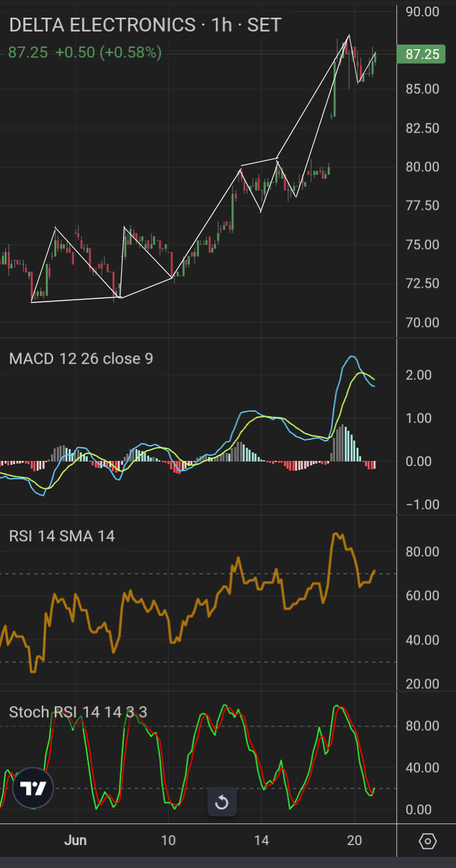
Task: Click the 90.00 price axis value
Action: [422, 11]
